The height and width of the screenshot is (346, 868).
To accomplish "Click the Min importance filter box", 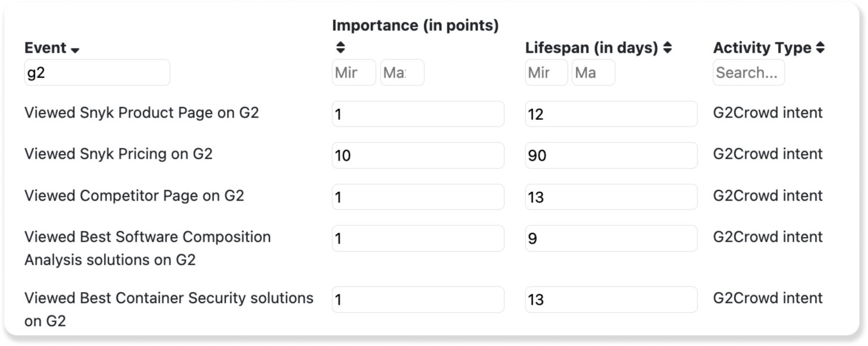I will [x=354, y=72].
